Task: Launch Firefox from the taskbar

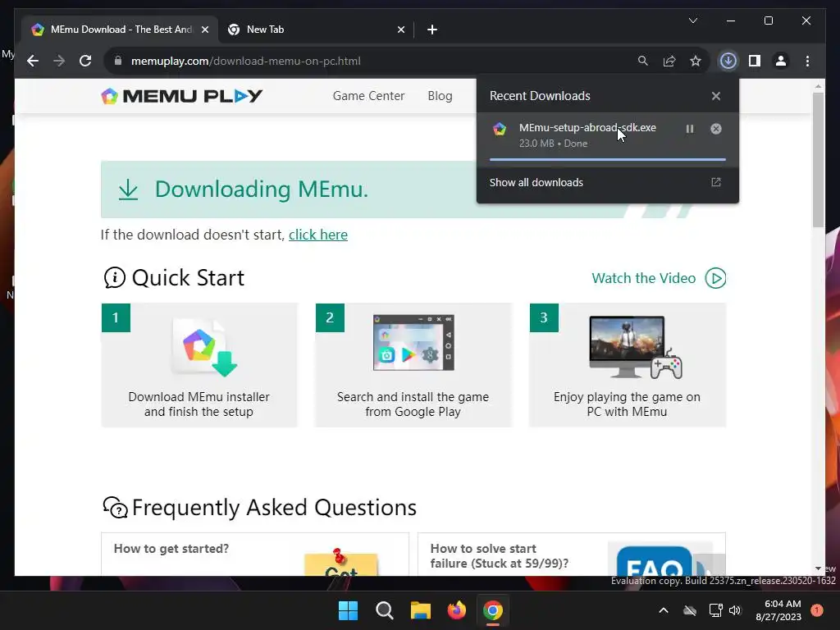Action: coord(456,610)
